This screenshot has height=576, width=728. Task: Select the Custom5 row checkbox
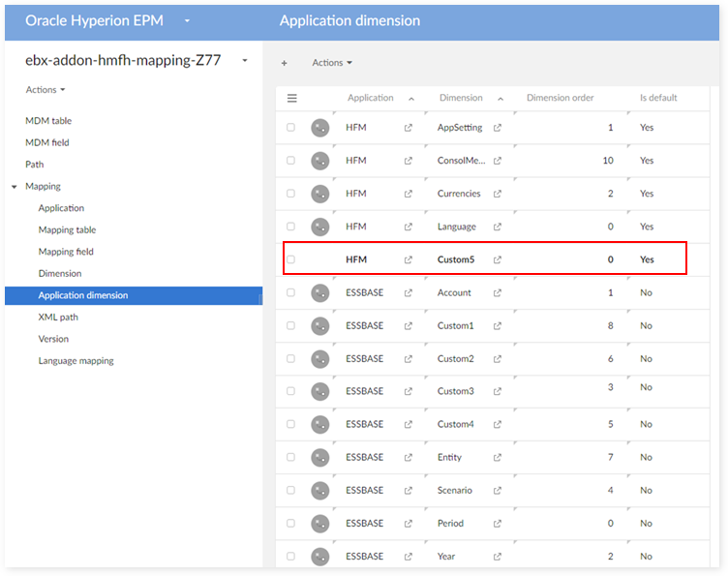click(x=290, y=259)
